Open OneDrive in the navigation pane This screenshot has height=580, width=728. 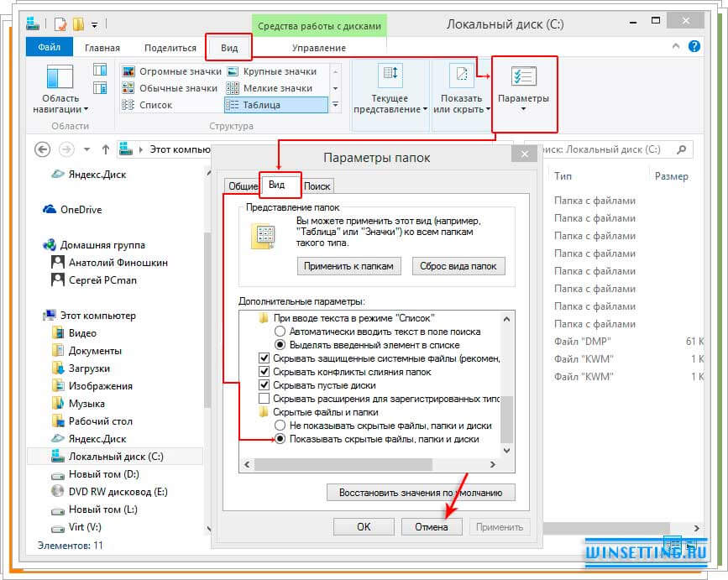pyautogui.click(x=81, y=210)
